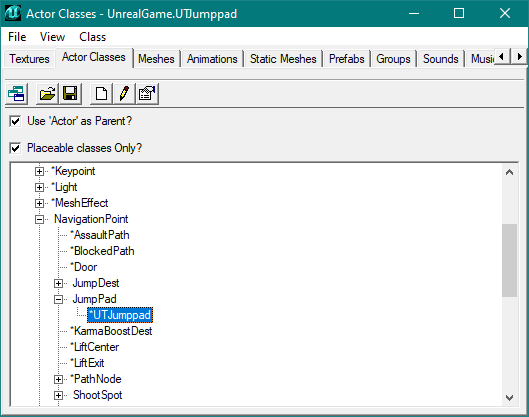The width and height of the screenshot is (529, 417).
Task: Select the *Light class label
Action: pos(64,187)
